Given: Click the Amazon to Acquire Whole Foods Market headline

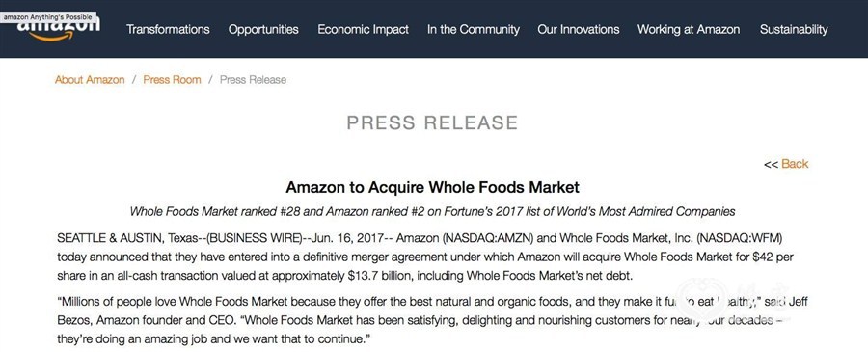Looking at the screenshot, I should coord(432,187).
